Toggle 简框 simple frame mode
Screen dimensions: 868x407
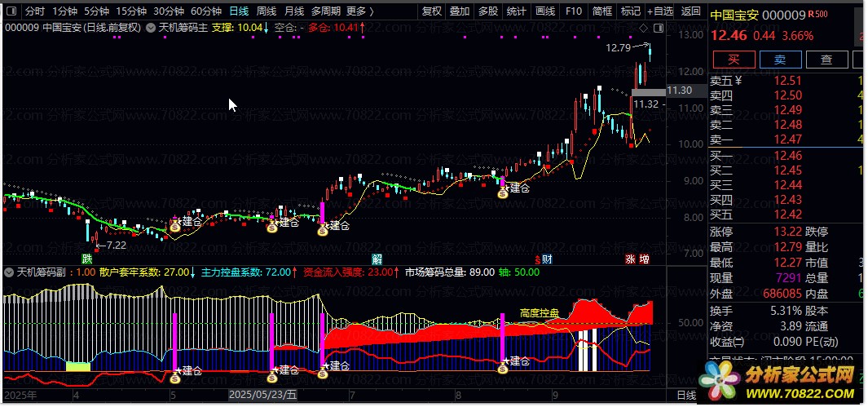tap(601, 11)
